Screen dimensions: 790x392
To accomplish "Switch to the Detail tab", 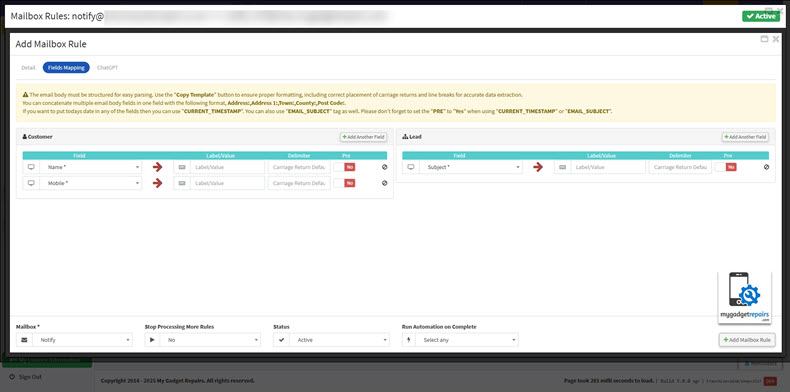I will [28, 68].
